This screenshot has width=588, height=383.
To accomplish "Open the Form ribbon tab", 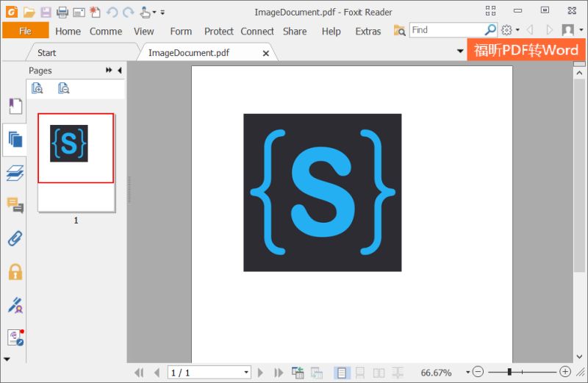I will [181, 31].
